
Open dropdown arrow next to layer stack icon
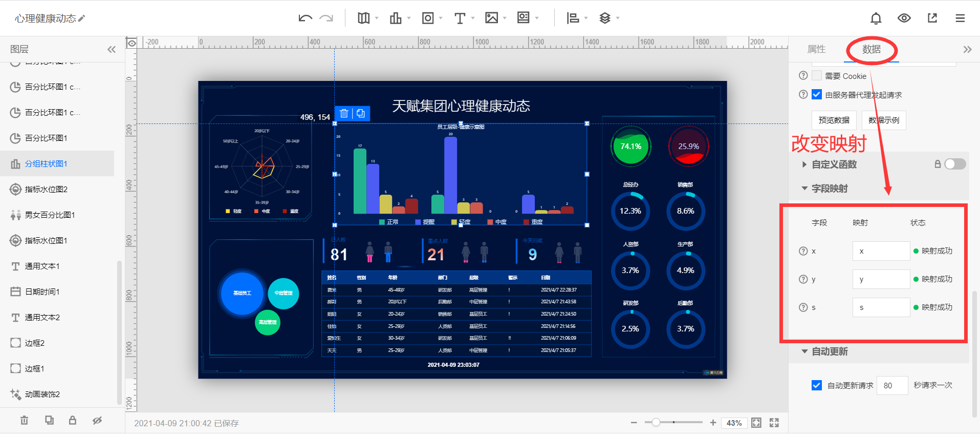[618, 18]
